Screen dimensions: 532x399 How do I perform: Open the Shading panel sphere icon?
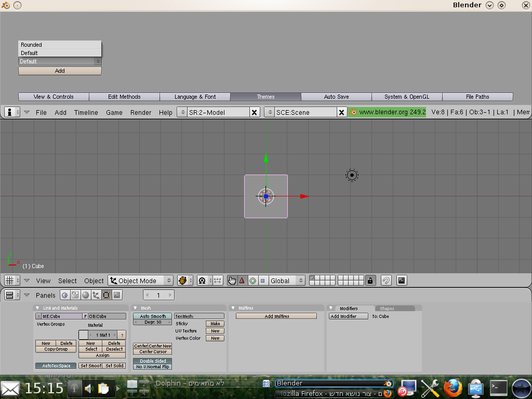(x=85, y=295)
